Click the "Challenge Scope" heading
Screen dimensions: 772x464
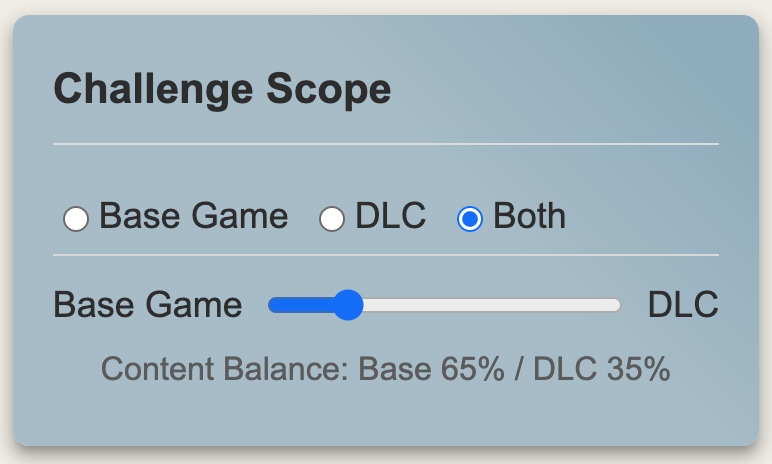(222, 90)
